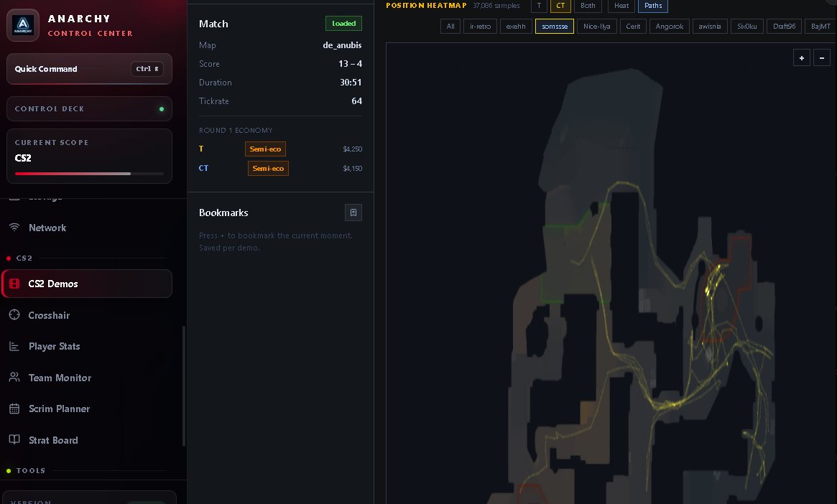Click the Ctrl K shortcut badge
The width and height of the screenshot is (837, 504).
click(147, 69)
